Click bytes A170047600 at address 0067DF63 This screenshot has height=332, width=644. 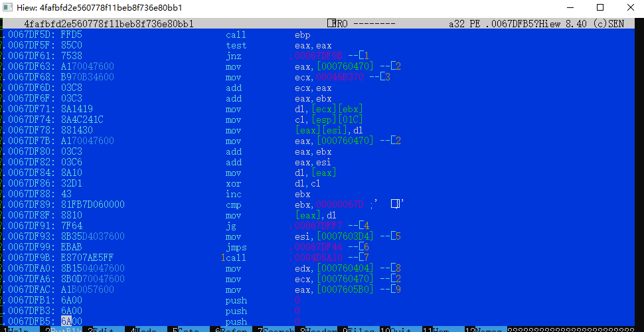point(88,66)
